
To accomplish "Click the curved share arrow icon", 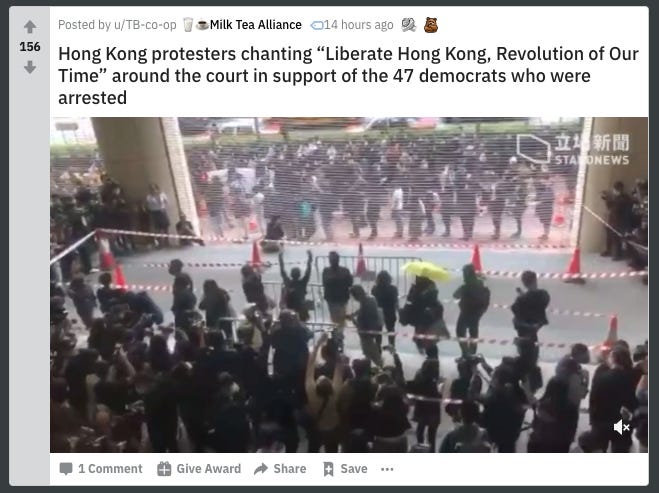I will (x=261, y=469).
